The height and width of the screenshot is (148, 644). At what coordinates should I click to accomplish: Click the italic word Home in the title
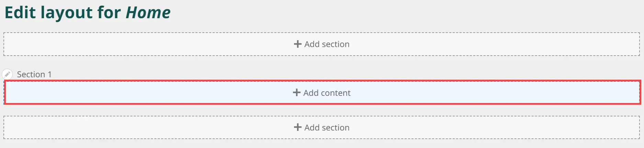click(x=148, y=13)
